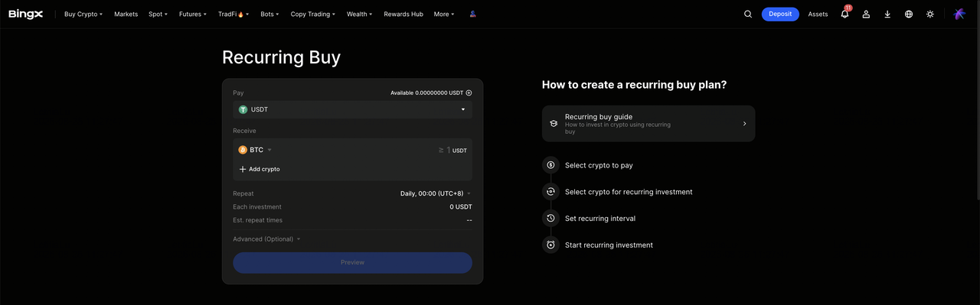Open the language globe icon
This screenshot has width=980, height=305.
pyautogui.click(x=909, y=14)
